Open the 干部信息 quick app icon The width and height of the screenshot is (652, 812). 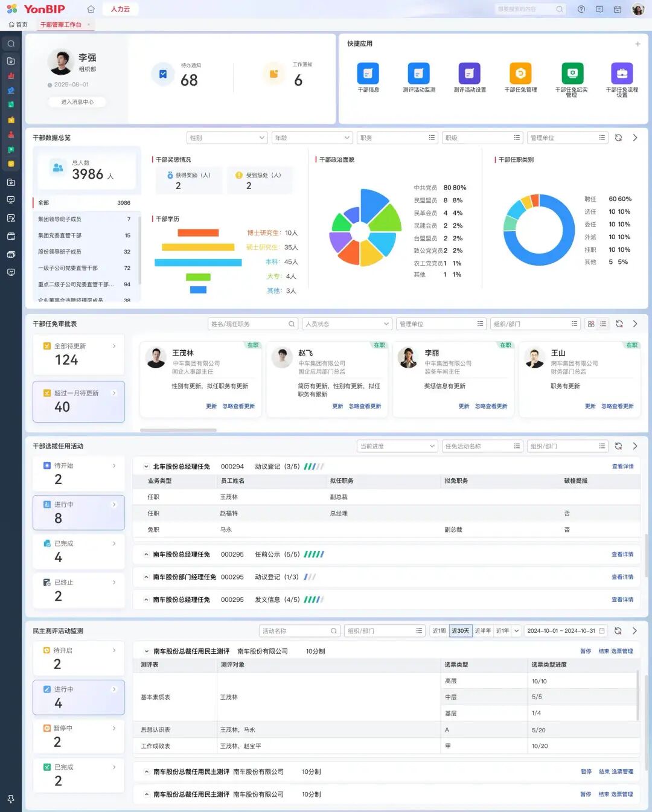(x=368, y=74)
